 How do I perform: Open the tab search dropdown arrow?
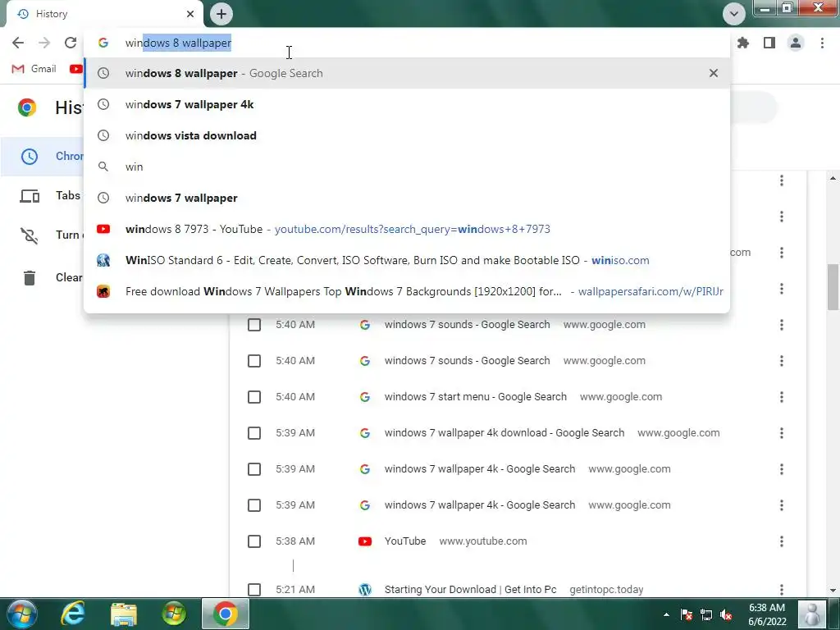(x=734, y=14)
